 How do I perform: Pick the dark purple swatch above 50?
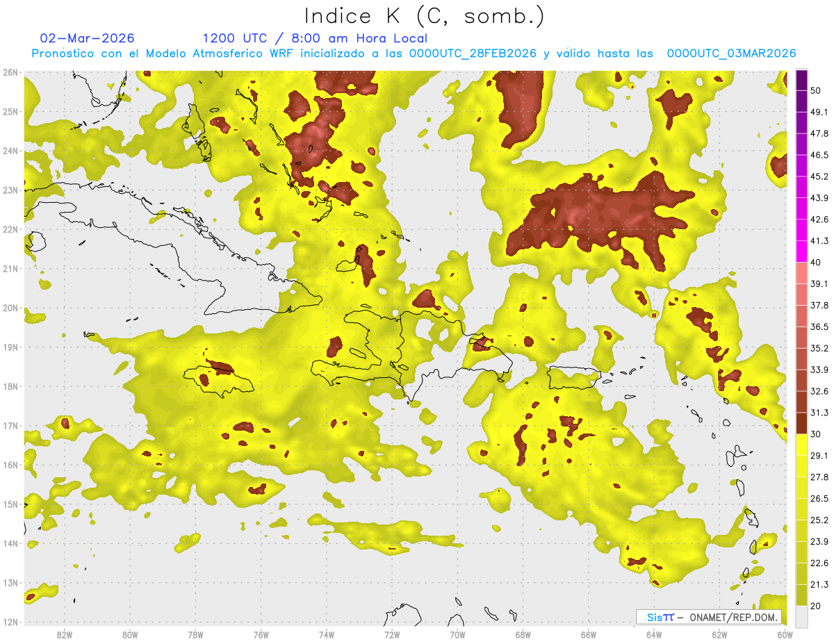pyautogui.click(x=801, y=80)
